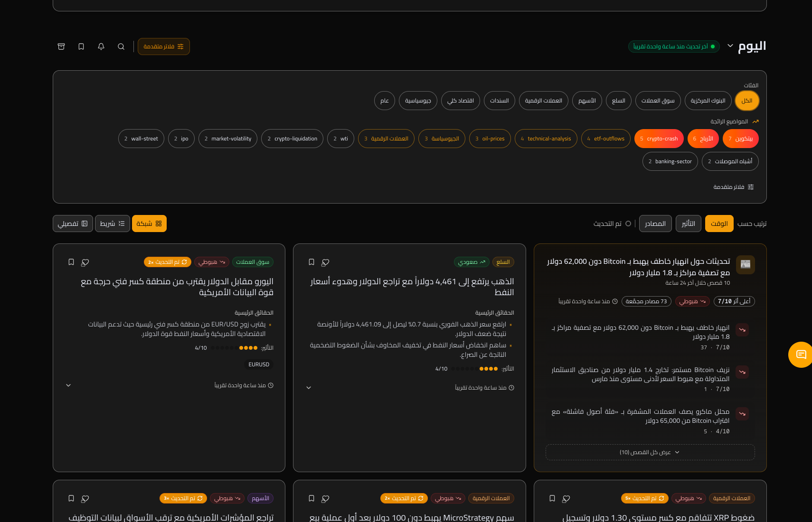Click comment icon on MicroStrategy card
The image size is (812, 522).
coord(325,498)
